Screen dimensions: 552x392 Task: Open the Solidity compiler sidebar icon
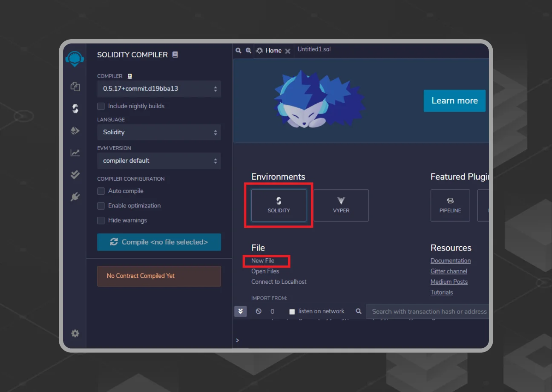click(75, 109)
